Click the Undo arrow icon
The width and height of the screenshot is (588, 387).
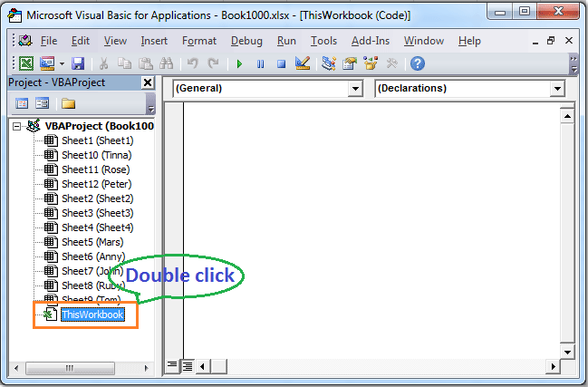tap(192, 63)
